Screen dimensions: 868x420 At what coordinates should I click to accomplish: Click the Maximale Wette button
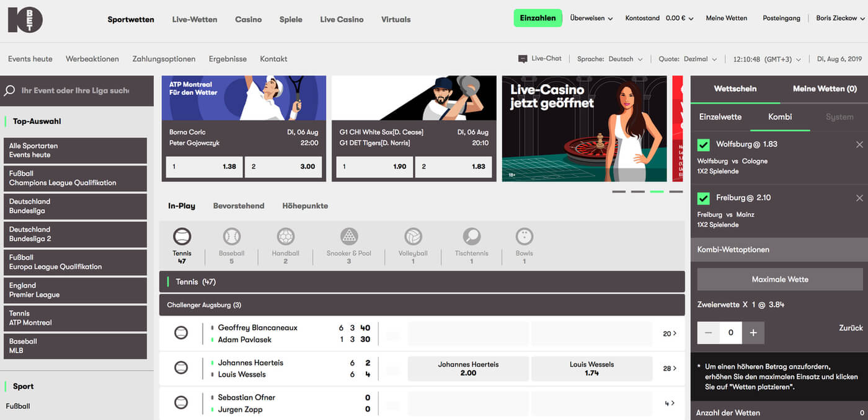click(x=780, y=279)
